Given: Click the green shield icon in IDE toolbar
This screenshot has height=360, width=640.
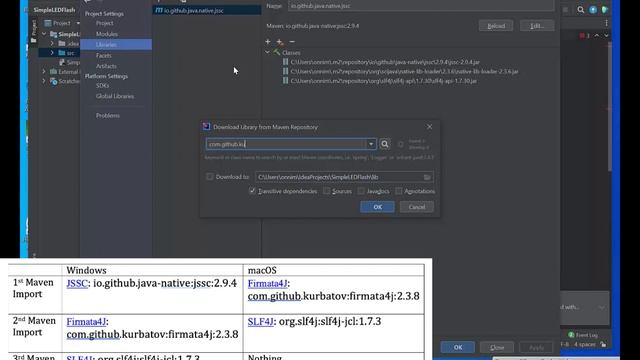Looking at the screenshot, I should (x=604, y=9).
